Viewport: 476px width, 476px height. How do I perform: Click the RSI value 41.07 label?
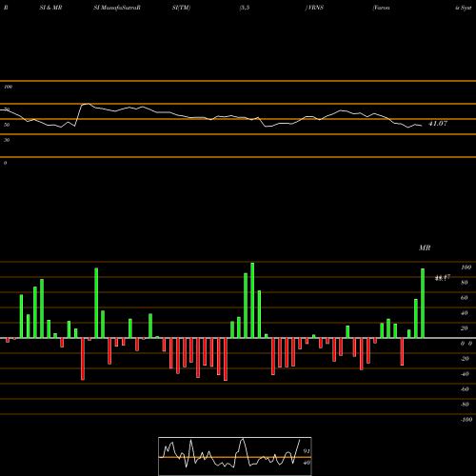(x=438, y=124)
